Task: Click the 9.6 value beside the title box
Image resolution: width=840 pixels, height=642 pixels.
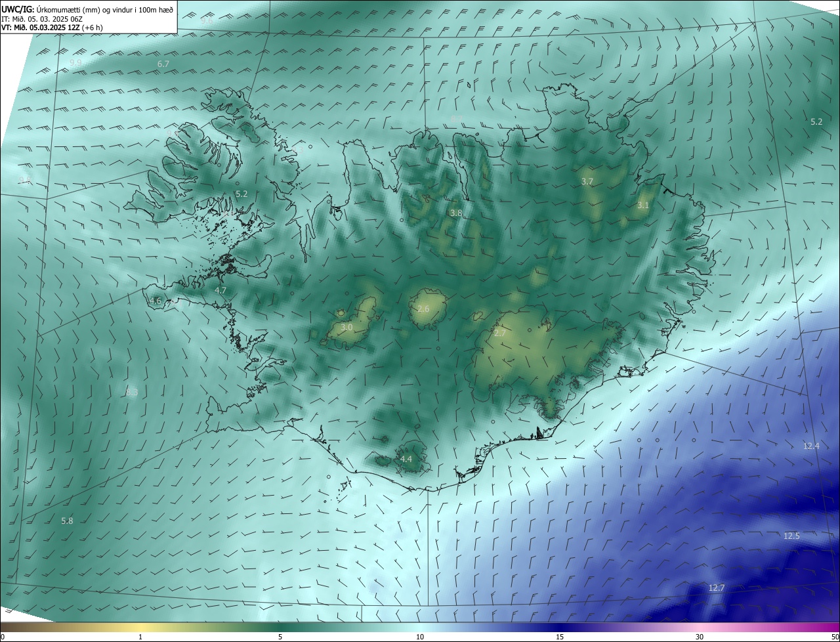Action: tap(207, 21)
